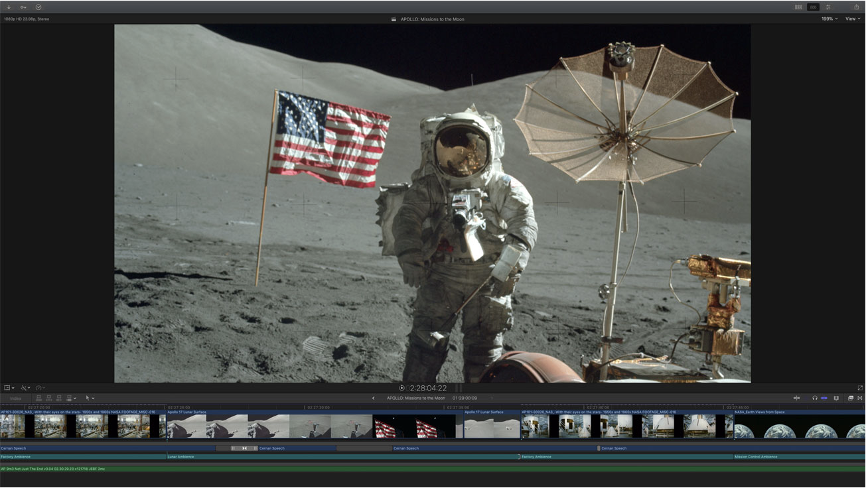Open the transform tools pop-up menu

click(x=9, y=388)
